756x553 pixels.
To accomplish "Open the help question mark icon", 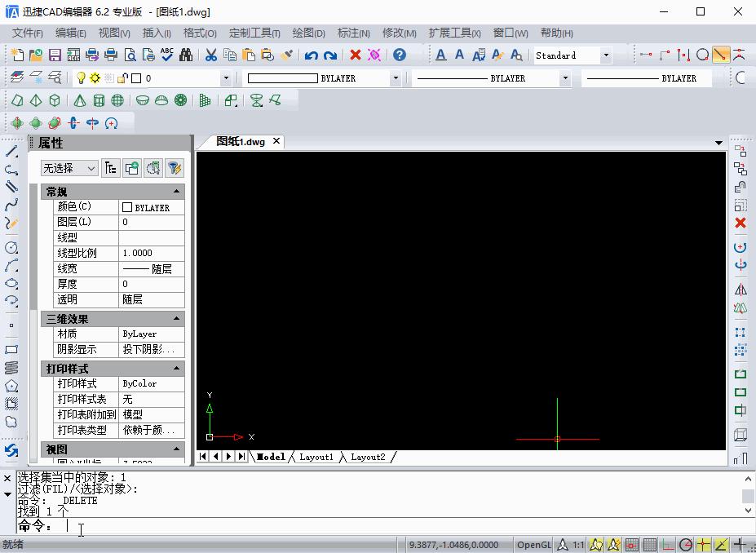I will [x=399, y=55].
